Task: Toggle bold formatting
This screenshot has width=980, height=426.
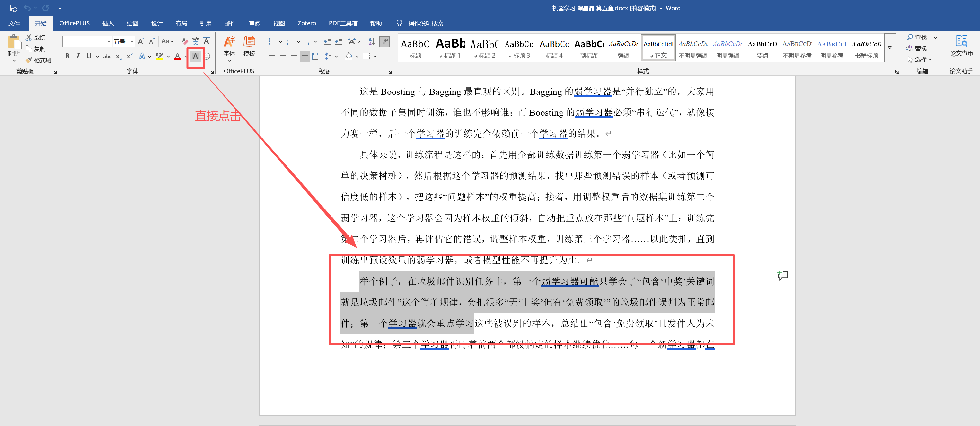Action: pos(67,57)
